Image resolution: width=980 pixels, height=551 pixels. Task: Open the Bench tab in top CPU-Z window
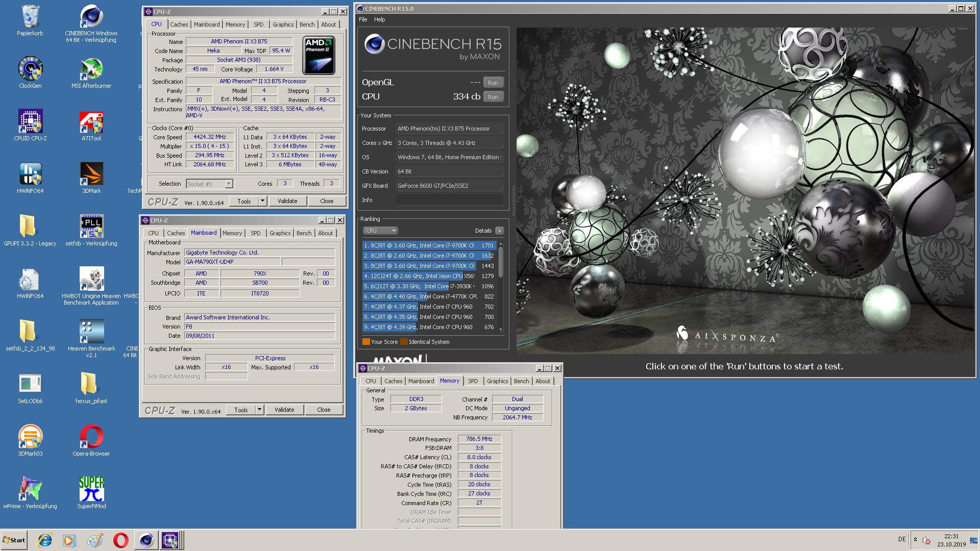coord(307,24)
